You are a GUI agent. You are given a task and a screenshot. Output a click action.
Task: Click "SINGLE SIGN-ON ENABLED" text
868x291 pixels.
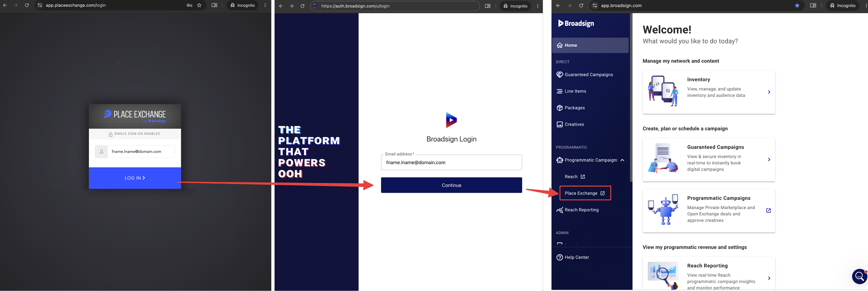[x=137, y=134]
